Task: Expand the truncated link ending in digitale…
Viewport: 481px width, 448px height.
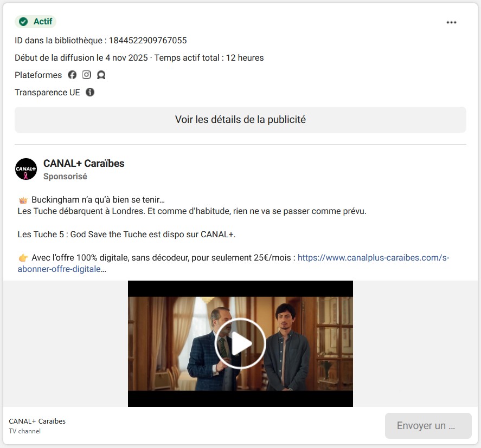Action: click(103, 268)
